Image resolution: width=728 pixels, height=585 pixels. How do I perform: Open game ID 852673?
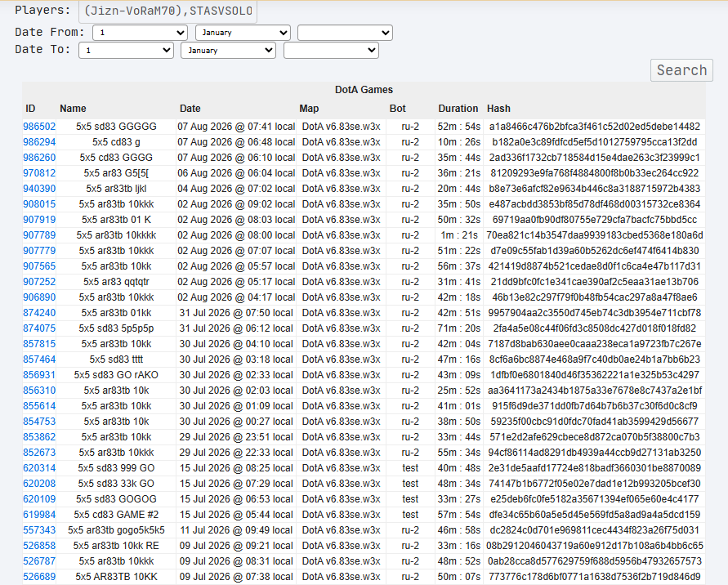click(39, 453)
